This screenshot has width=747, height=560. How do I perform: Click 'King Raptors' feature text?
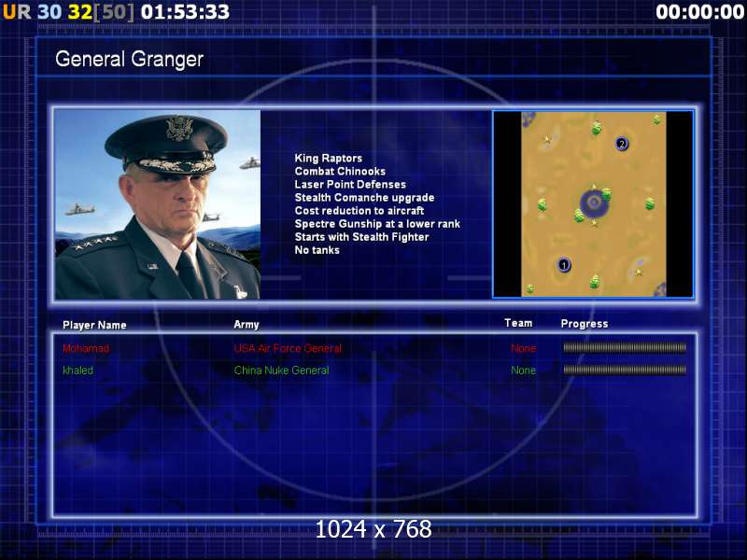[329, 158]
